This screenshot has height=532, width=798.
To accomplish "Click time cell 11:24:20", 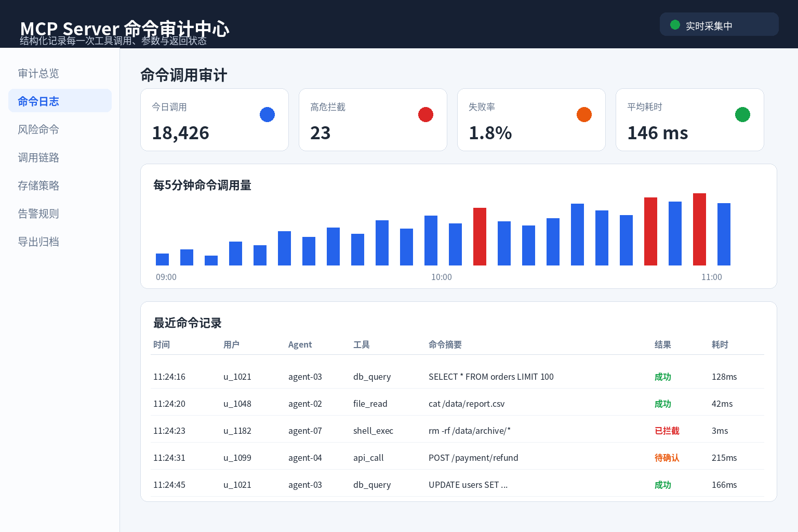I will (x=169, y=404).
